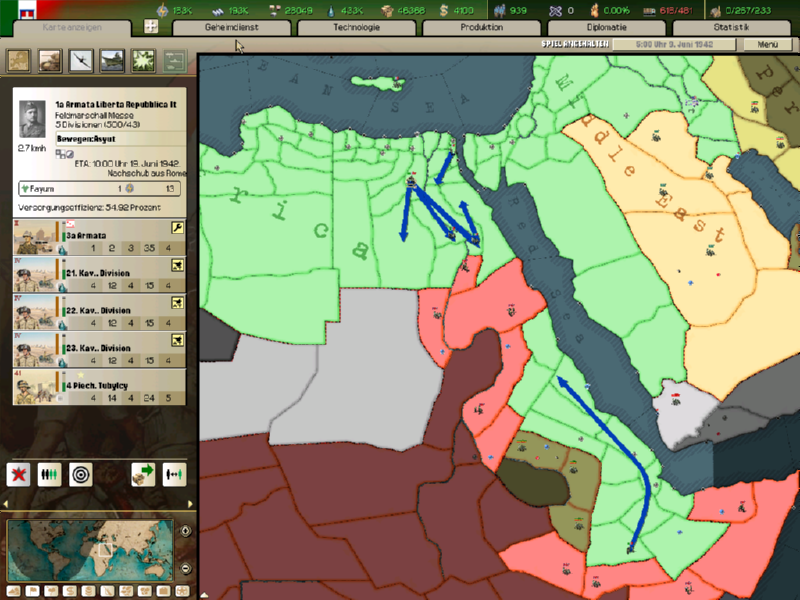Click the Fayum province location row
This screenshot has height=600, width=800.
pos(99,189)
